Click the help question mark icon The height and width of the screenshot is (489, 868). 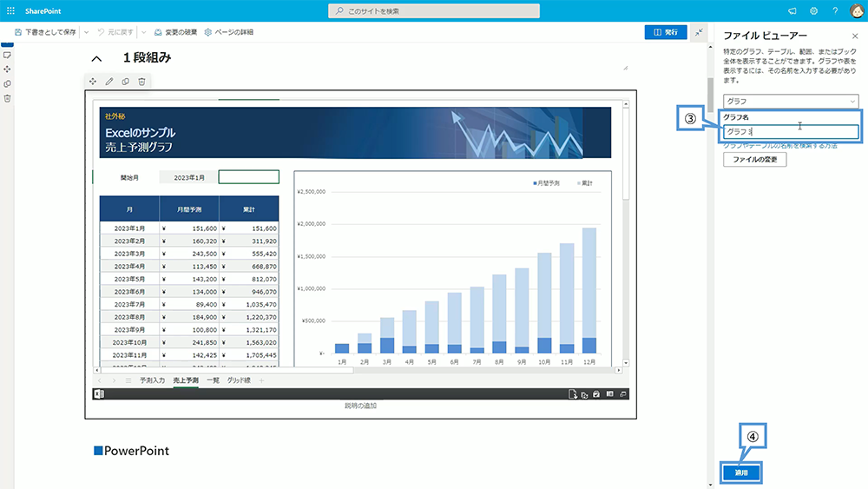click(x=835, y=11)
